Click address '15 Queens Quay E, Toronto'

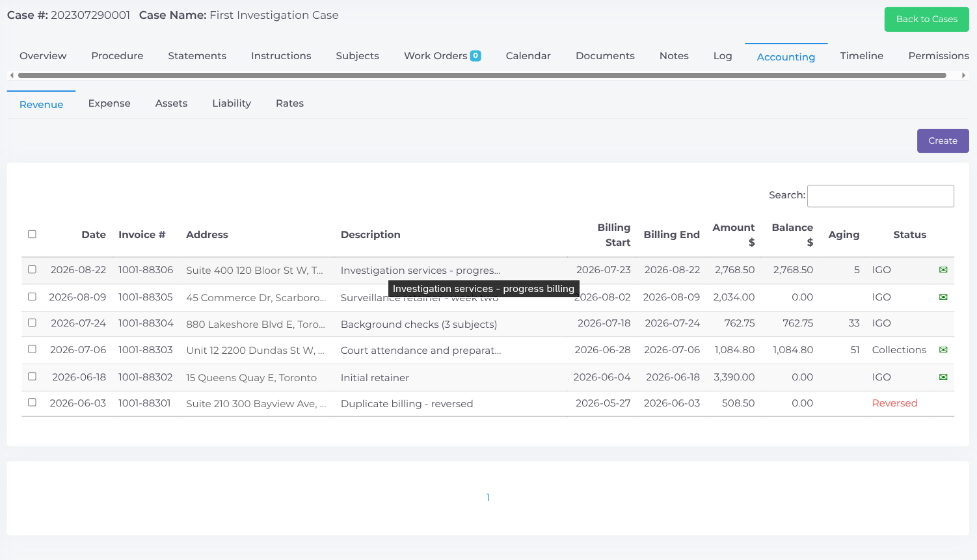(251, 378)
